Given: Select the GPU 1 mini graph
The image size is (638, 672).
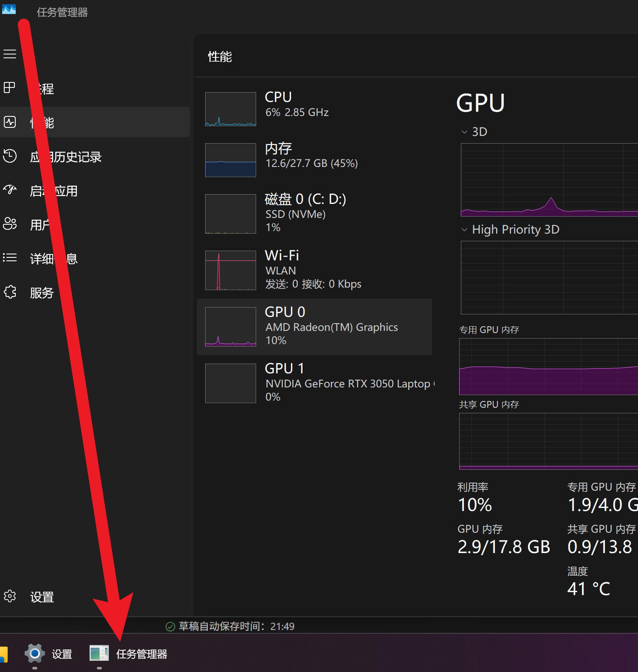Looking at the screenshot, I should tap(231, 383).
